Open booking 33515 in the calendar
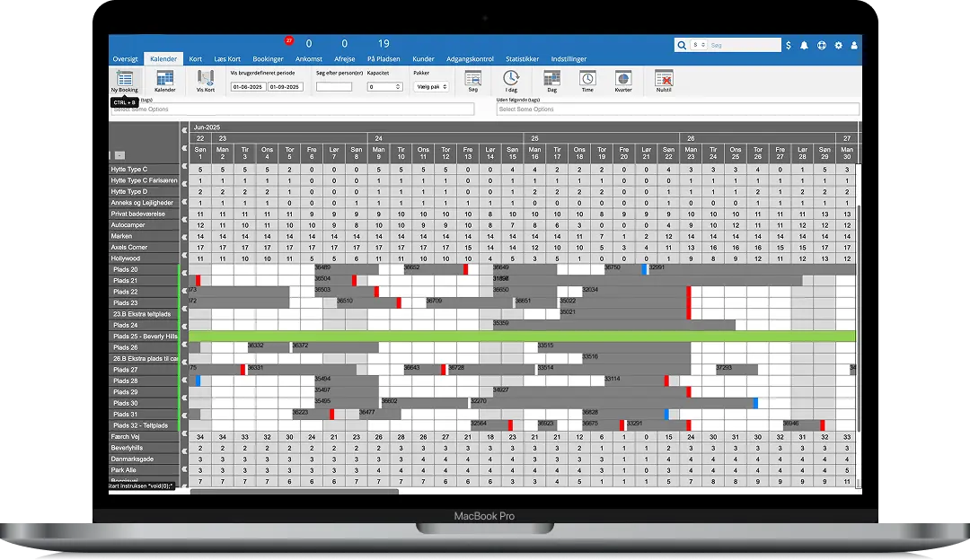Image resolution: width=970 pixels, height=560 pixels. (x=613, y=346)
